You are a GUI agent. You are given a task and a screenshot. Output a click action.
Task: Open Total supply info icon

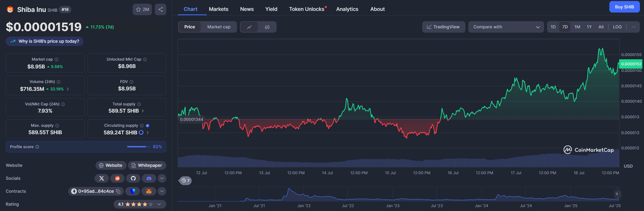tap(139, 104)
